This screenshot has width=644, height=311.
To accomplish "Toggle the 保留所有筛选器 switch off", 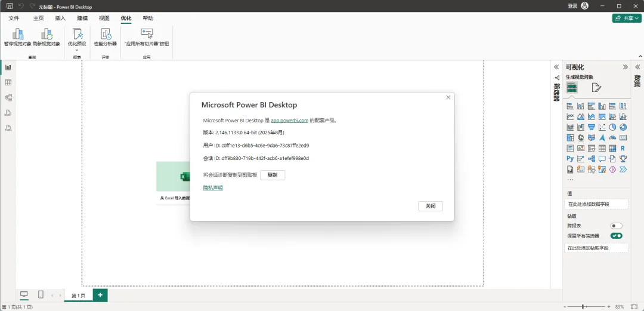I will [x=616, y=236].
